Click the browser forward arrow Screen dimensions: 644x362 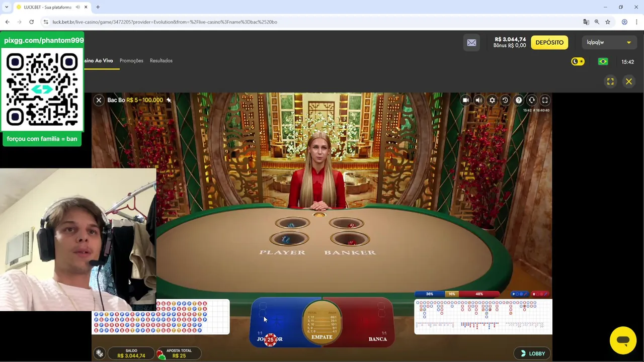[x=19, y=22]
